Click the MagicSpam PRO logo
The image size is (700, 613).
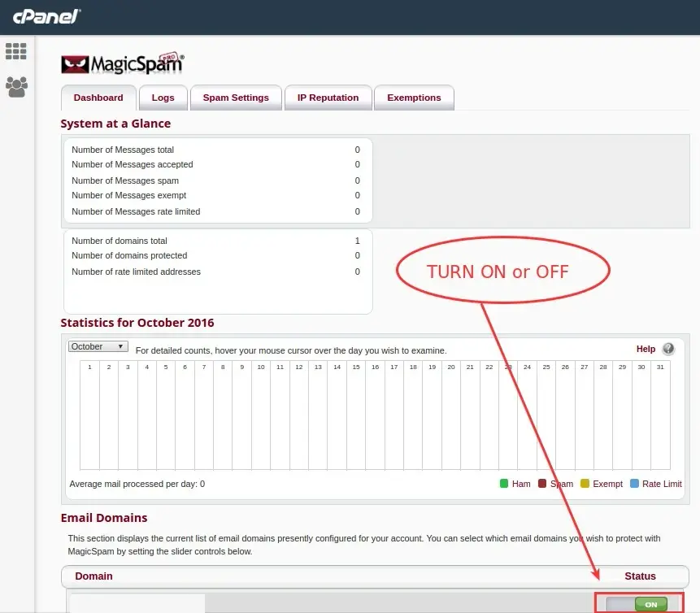pos(122,63)
